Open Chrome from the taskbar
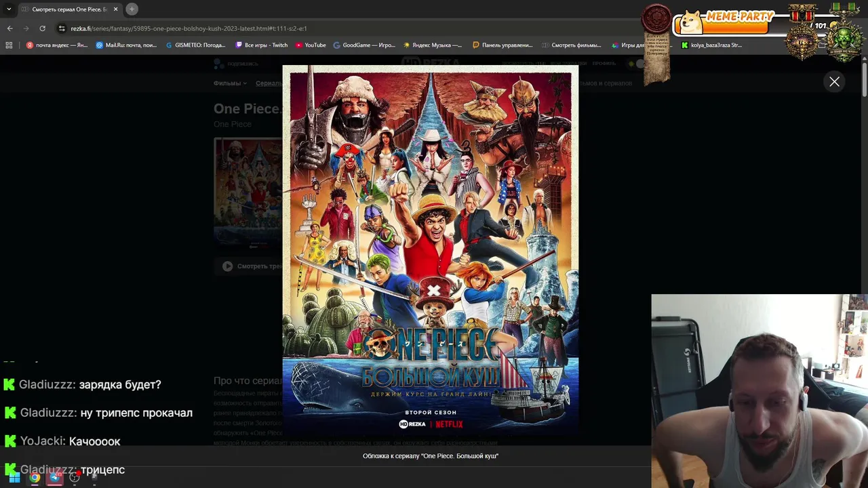868x488 pixels. click(x=35, y=477)
